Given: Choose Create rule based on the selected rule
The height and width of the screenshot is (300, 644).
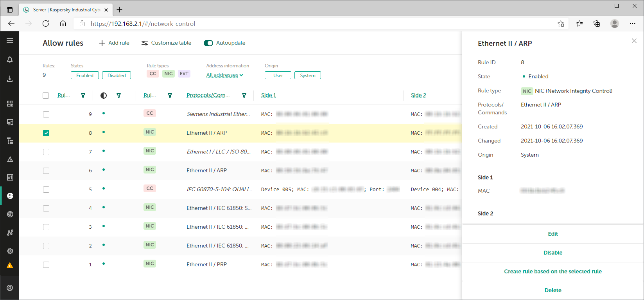Looking at the screenshot, I should 553,271.
